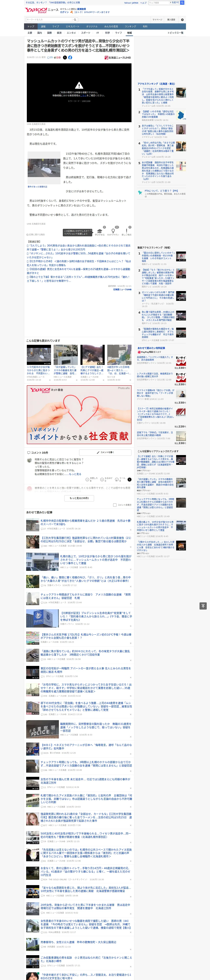210x980 pixels.
Task: Open 売春客待ち、女性112人逮捕 article
Action: [78, 942]
